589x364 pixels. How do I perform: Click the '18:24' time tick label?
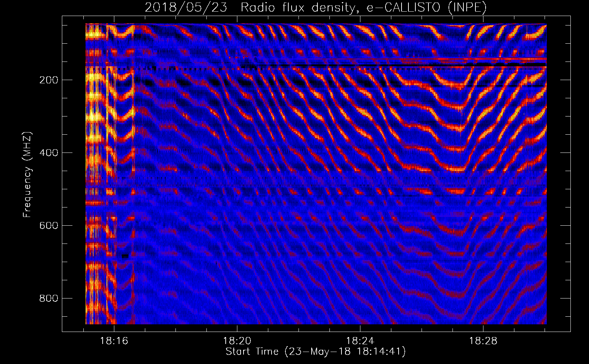click(360, 341)
